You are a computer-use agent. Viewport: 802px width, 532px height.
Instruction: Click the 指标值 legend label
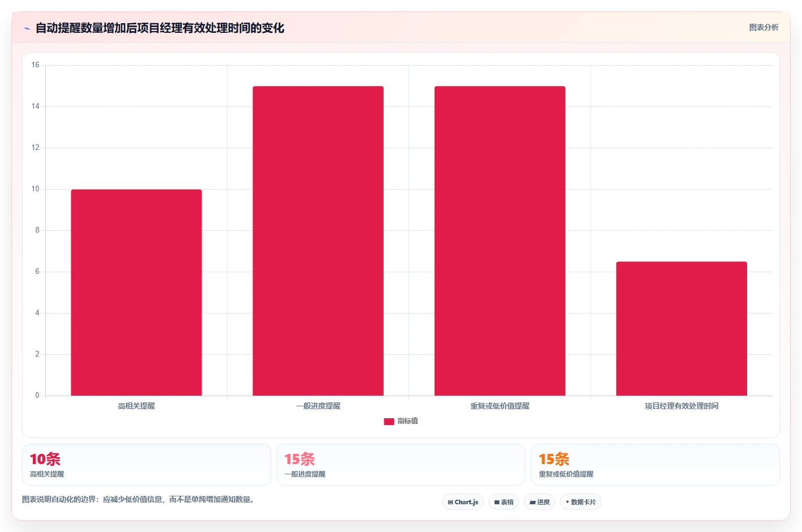408,421
